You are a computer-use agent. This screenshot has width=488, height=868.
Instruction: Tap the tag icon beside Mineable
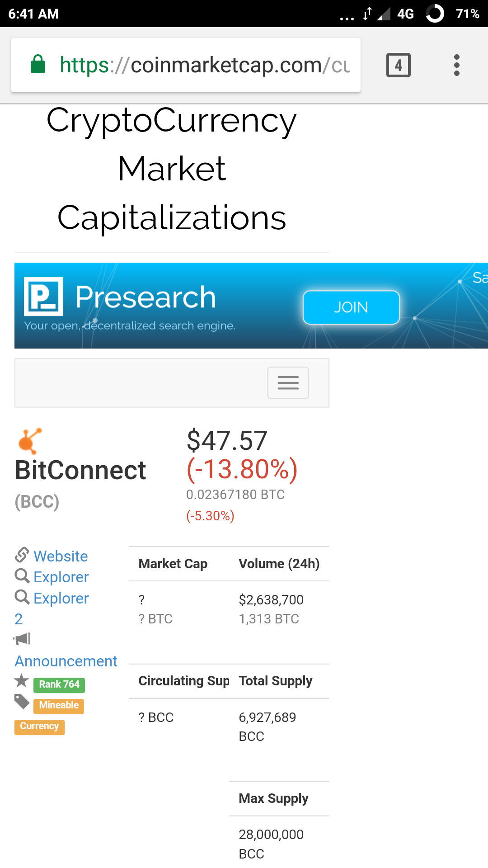(x=22, y=702)
